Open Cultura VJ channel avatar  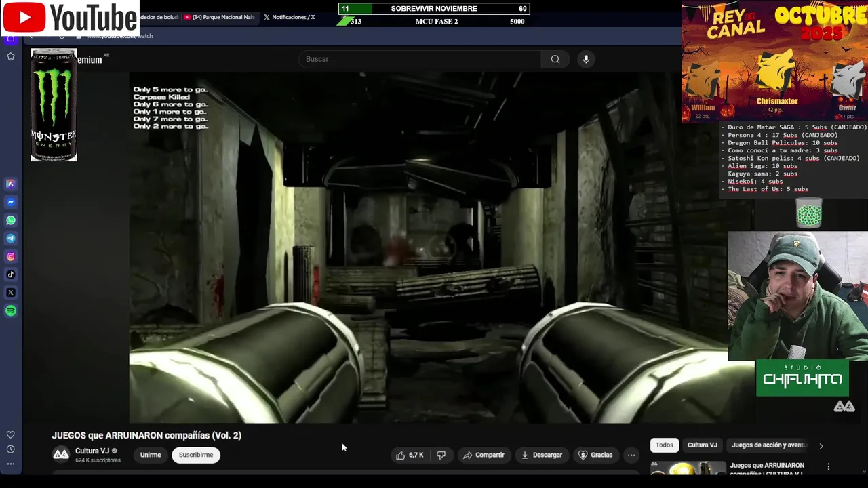click(x=61, y=454)
